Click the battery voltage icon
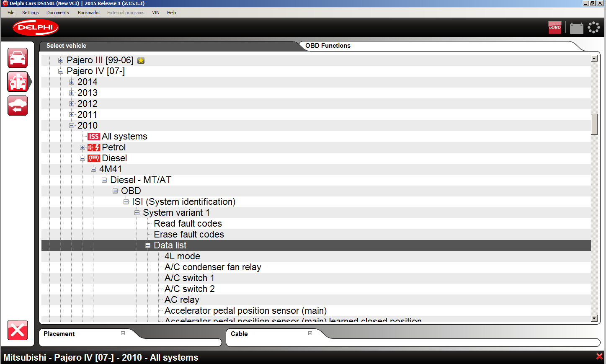The width and height of the screenshot is (606, 364). (x=577, y=28)
